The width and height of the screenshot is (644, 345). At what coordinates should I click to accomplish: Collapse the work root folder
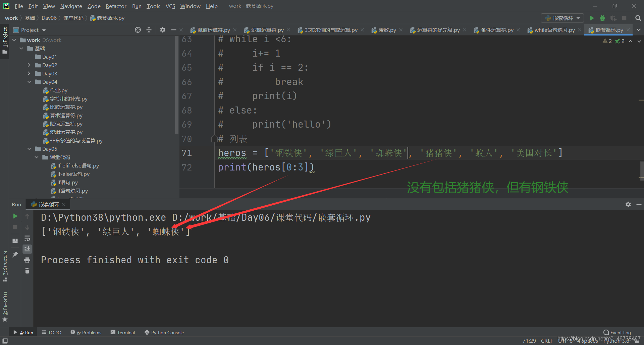click(x=14, y=40)
